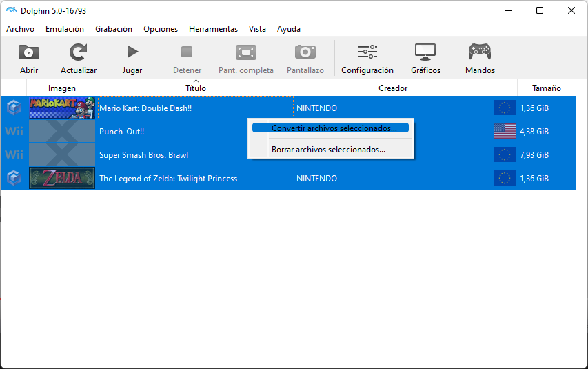Click the GameCube icon for Mario Kart

pos(14,108)
